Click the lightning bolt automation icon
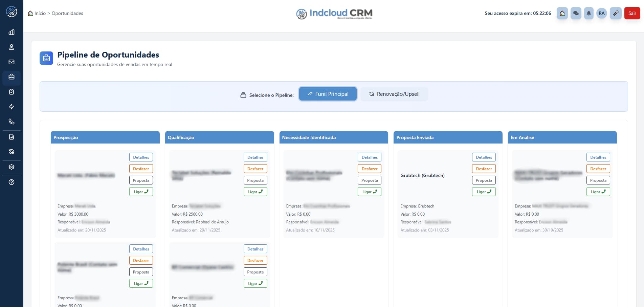The height and width of the screenshot is (307, 644). pyautogui.click(x=12, y=107)
